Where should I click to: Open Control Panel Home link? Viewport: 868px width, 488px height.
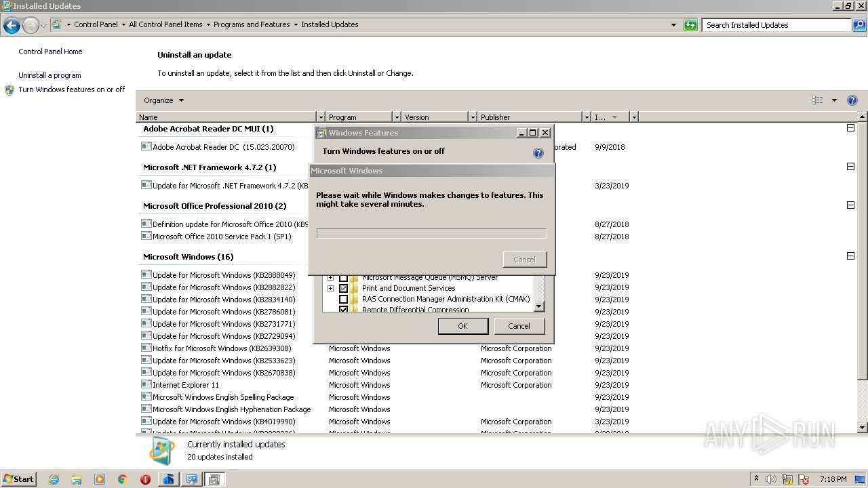[50, 52]
